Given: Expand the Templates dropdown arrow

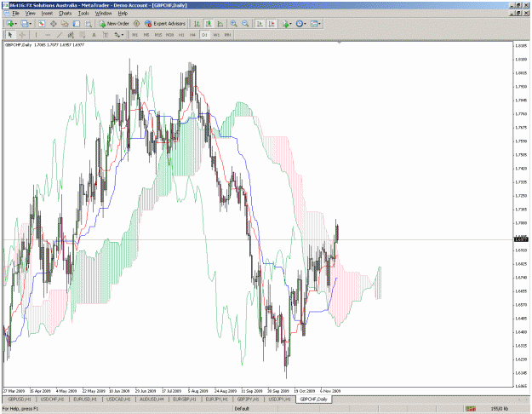Looking at the screenshot, I should [x=319, y=24].
